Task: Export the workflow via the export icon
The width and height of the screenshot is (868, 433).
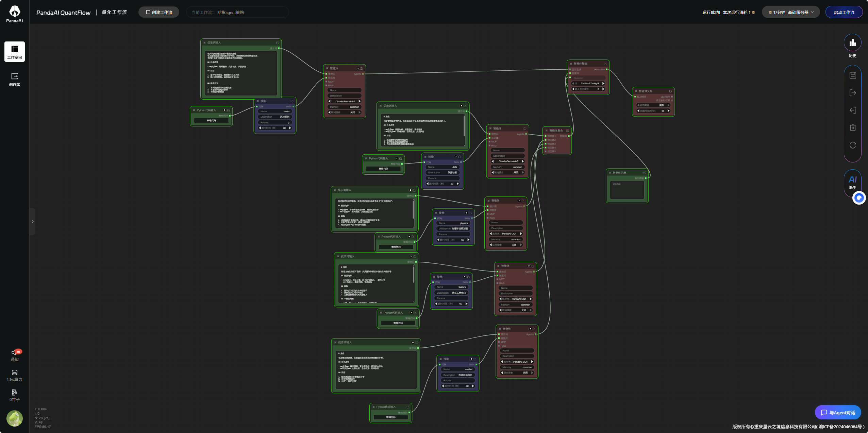Action: pos(852,92)
